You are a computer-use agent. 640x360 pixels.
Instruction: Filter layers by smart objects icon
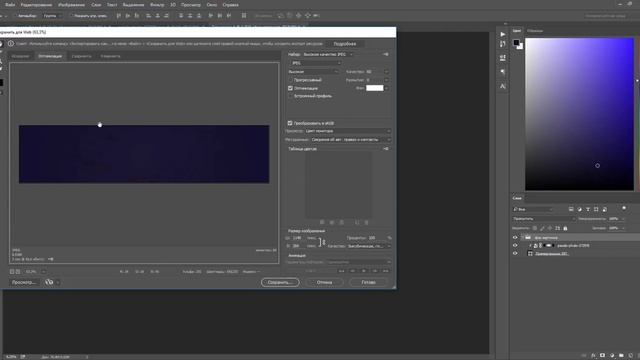pyautogui.click(x=604, y=209)
